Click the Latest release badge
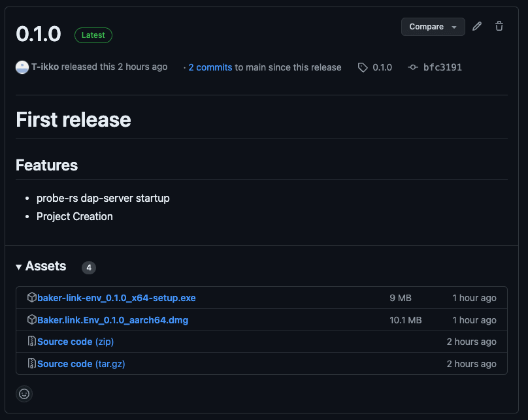528x420 pixels. [93, 35]
